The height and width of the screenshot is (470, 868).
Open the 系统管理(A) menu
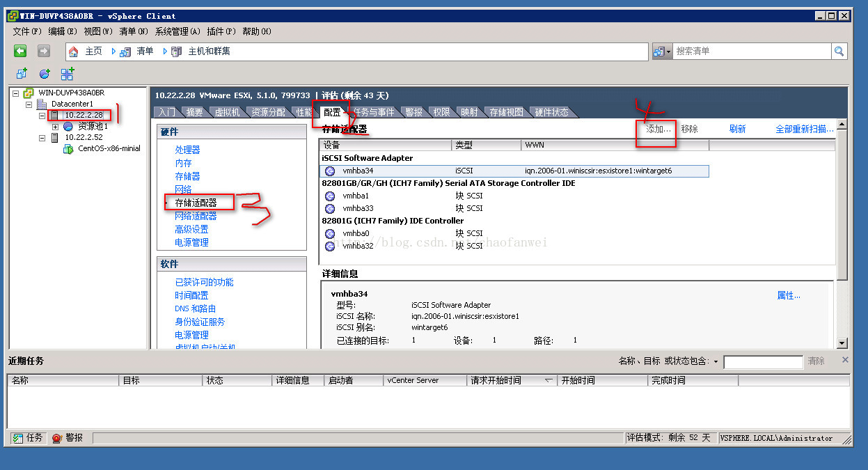pyautogui.click(x=177, y=31)
